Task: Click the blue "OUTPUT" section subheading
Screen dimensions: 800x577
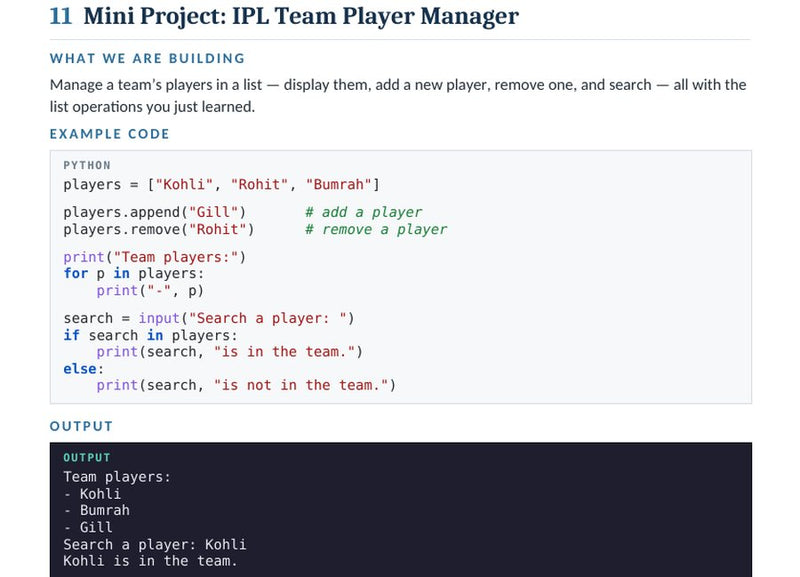Action: tap(82, 426)
